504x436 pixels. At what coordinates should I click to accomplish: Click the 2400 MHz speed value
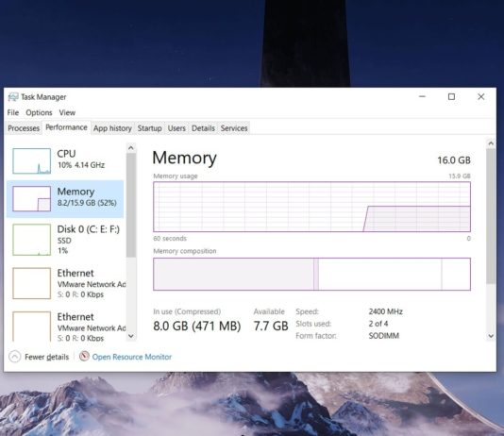coord(385,311)
